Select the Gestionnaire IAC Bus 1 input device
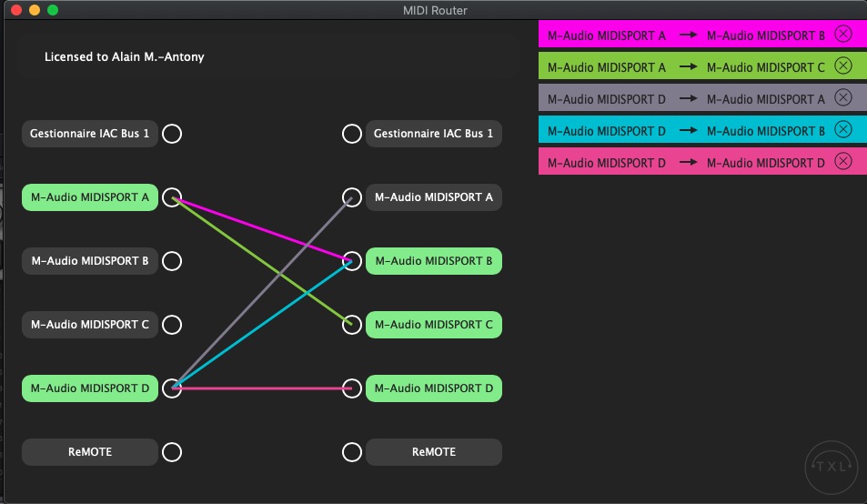The width and height of the screenshot is (867, 504). click(x=89, y=134)
